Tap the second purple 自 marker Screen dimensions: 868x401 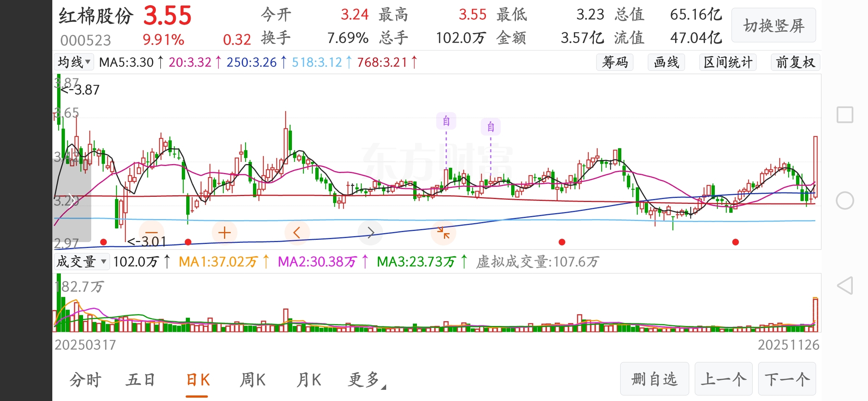[491, 127]
